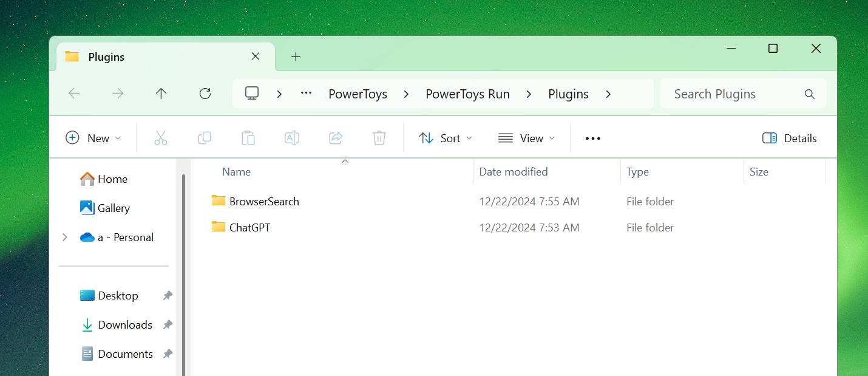This screenshot has height=376, width=868.
Task: Show hidden path segments via ellipsis
Action: (x=306, y=94)
